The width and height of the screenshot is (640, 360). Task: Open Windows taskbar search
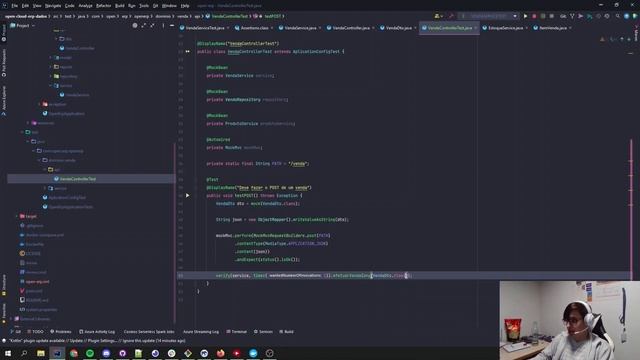click(24, 353)
